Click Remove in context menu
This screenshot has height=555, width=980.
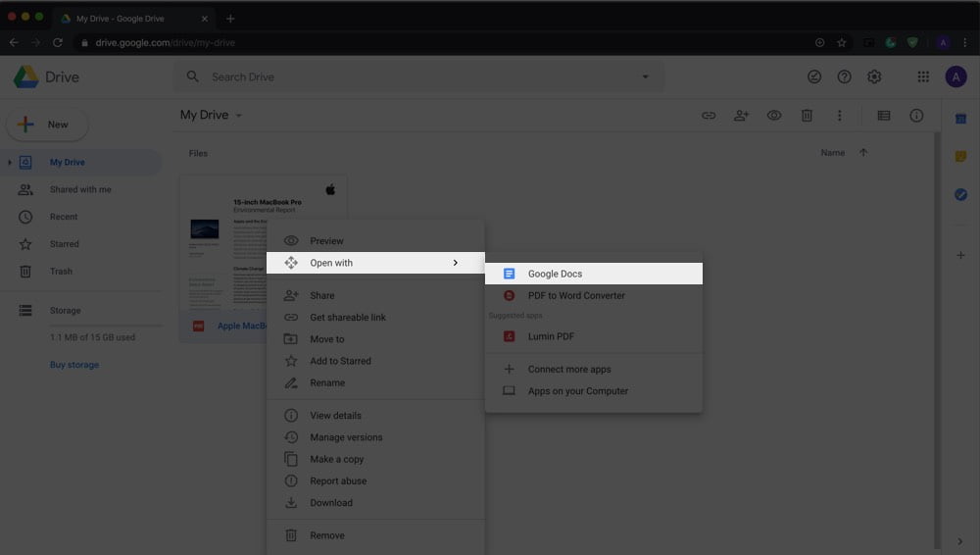coord(375,535)
